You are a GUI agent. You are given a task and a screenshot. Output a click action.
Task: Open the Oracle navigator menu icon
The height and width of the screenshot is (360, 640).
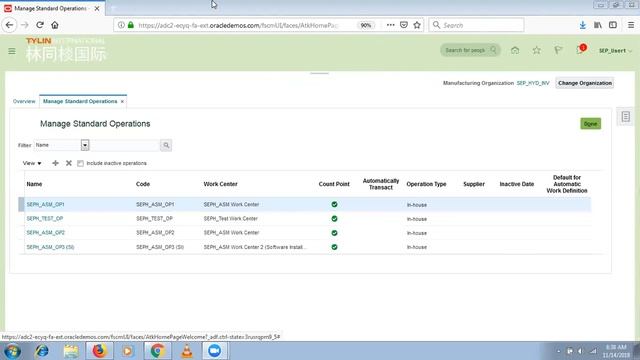coord(12,51)
